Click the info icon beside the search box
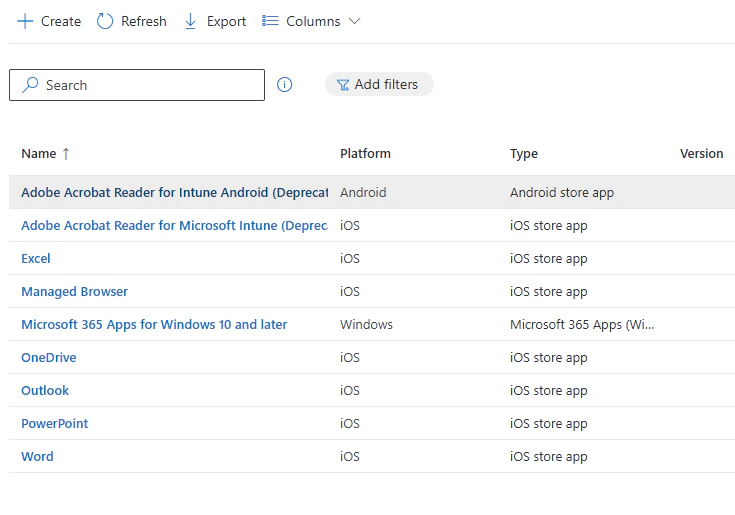The width and height of the screenshot is (735, 515). coord(285,84)
